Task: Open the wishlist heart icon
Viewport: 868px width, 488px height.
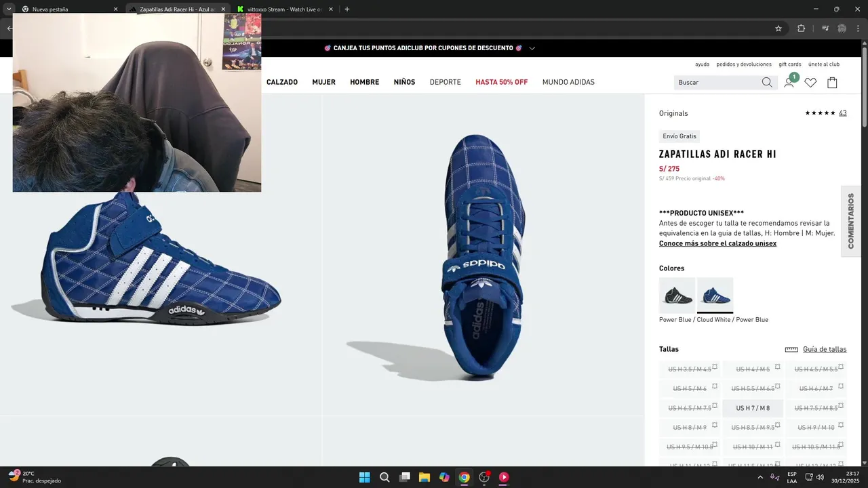Action: (810, 83)
